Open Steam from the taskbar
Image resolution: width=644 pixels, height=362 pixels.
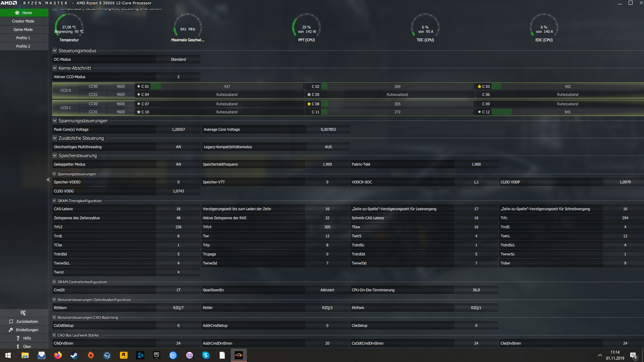coord(74,355)
